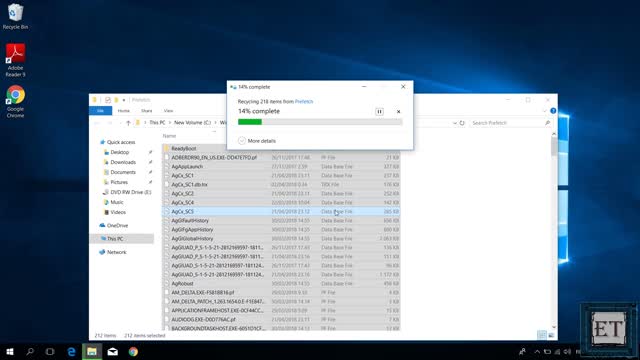640x360 pixels.
Task: Open the Recycle Bin desktop icon
Action: coord(15,17)
